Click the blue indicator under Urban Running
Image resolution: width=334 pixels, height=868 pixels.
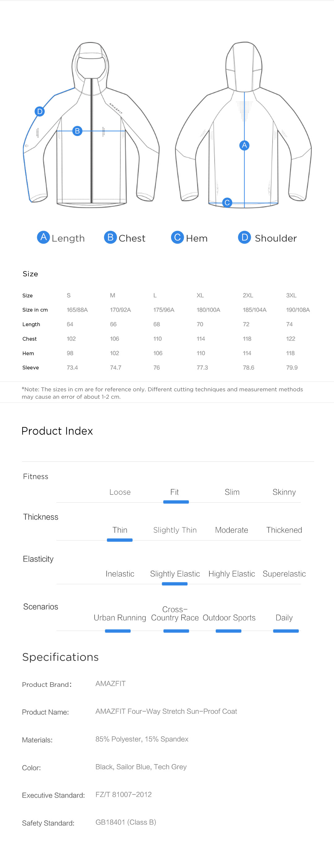[118, 631]
